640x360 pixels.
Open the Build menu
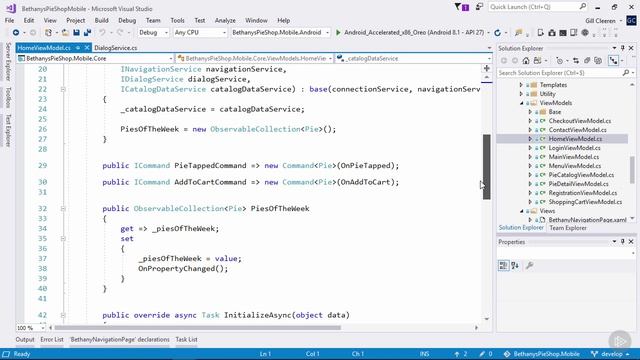(101, 20)
